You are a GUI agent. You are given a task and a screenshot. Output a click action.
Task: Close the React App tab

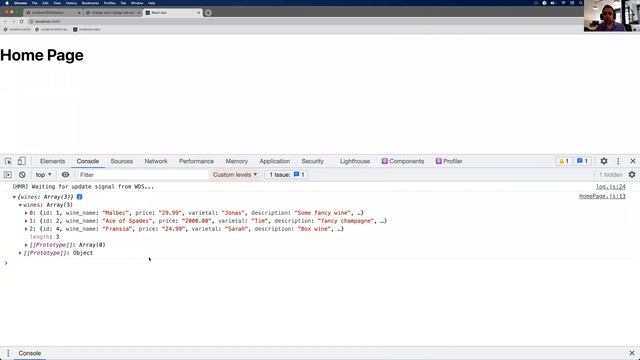[199, 13]
